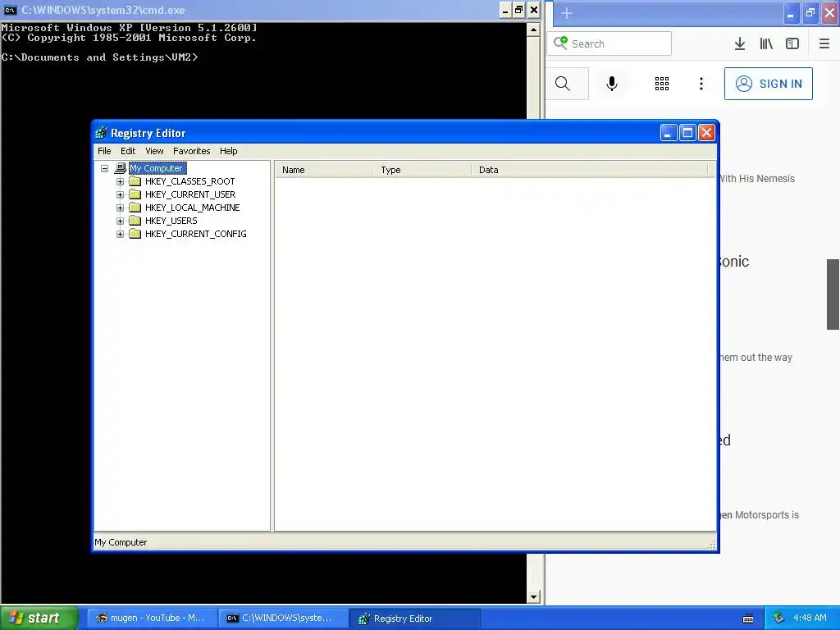Click the system tray network icon

pyautogui.click(x=779, y=618)
